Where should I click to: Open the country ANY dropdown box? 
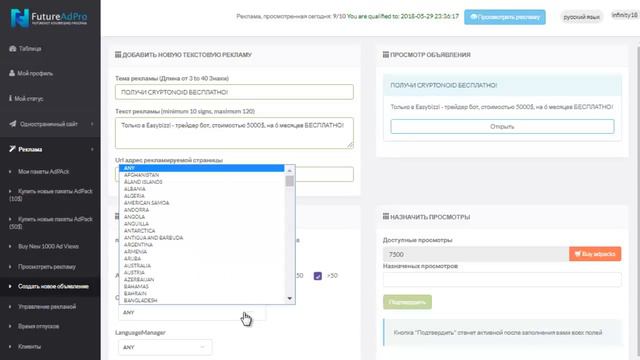pos(192,312)
